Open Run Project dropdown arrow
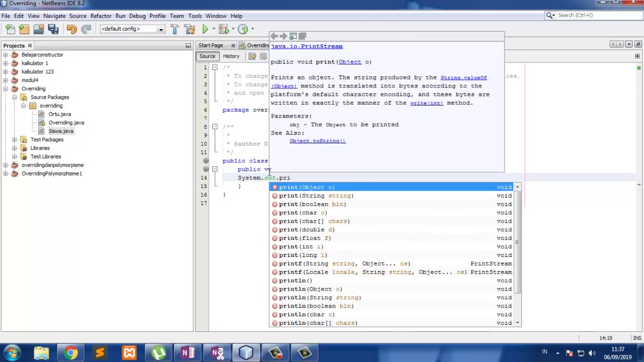644x362 pixels. tap(213, 29)
